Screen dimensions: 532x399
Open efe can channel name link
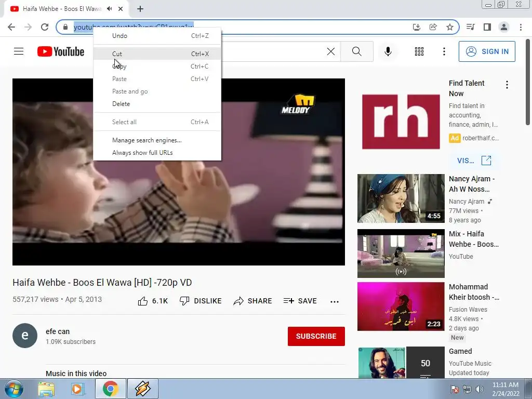tap(58, 331)
